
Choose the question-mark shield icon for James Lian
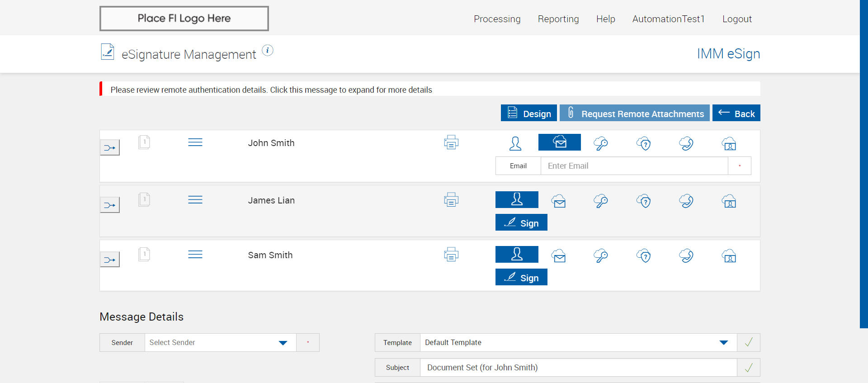click(x=644, y=201)
